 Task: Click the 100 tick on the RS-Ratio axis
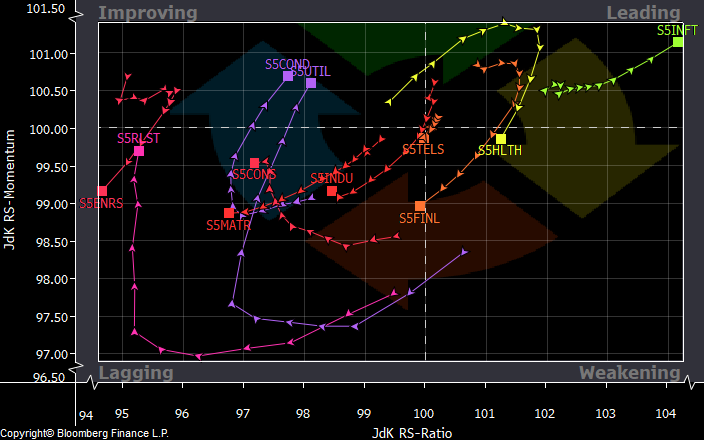tap(425, 412)
